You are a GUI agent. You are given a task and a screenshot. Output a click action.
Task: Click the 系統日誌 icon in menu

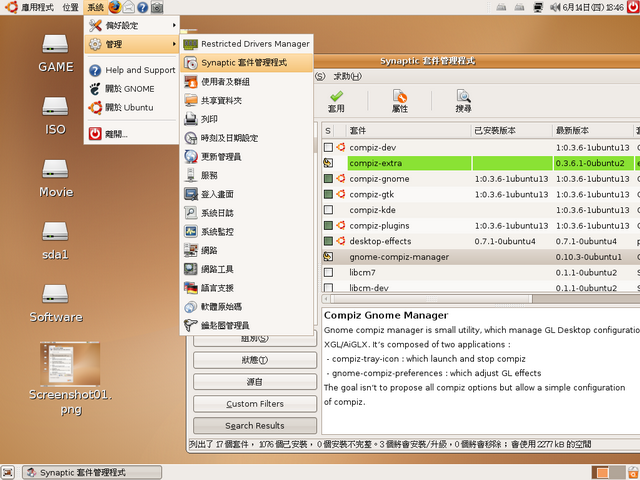tap(191, 213)
